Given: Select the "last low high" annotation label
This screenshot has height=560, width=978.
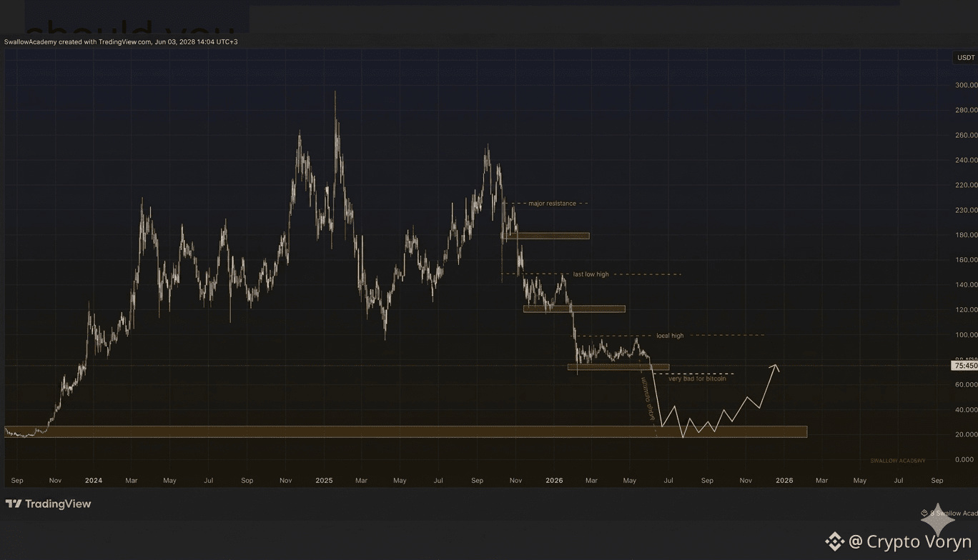Looking at the screenshot, I should tap(591, 274).
